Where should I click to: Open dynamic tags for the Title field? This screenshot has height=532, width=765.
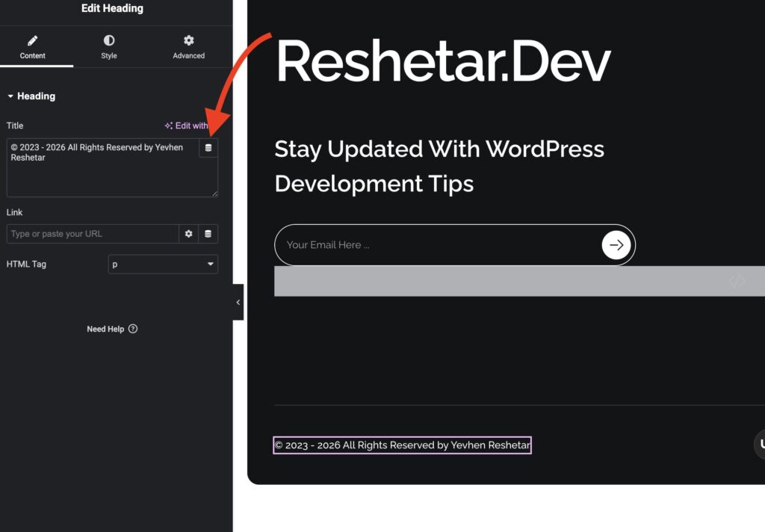[208, 148]
